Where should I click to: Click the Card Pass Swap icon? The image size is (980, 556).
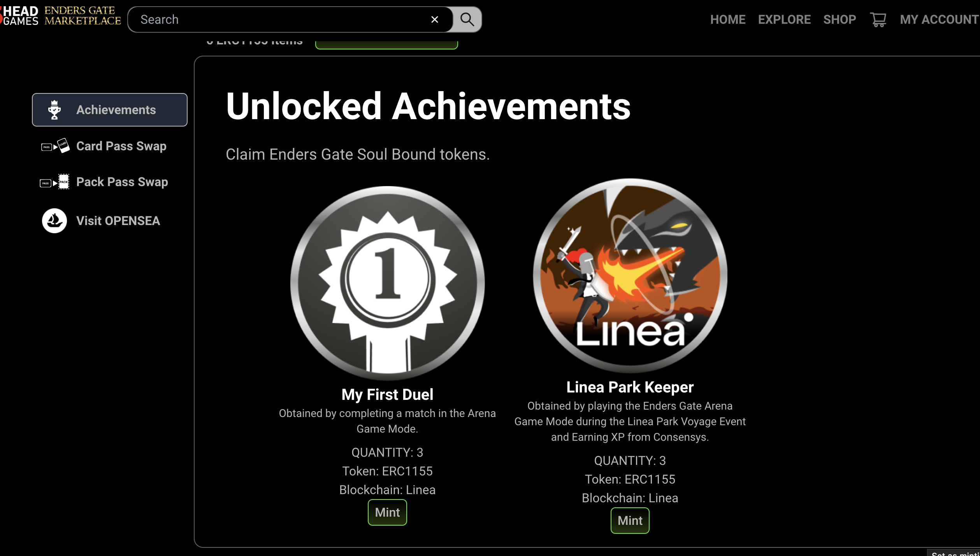[x=55, y=146]
